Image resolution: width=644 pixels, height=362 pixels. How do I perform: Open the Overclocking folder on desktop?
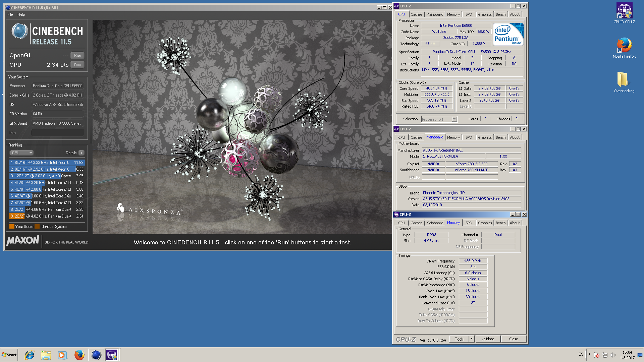coord(624,82)
